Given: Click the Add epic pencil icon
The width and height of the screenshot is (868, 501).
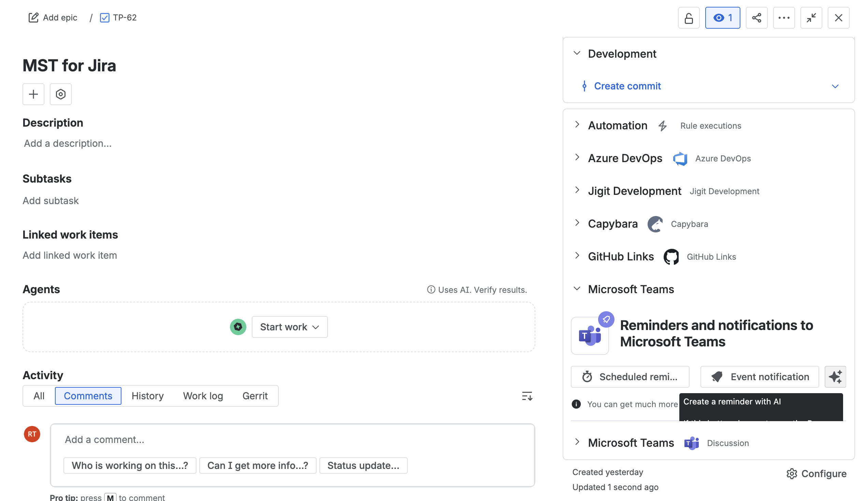Looking at the screenshot, I should 33,17.
